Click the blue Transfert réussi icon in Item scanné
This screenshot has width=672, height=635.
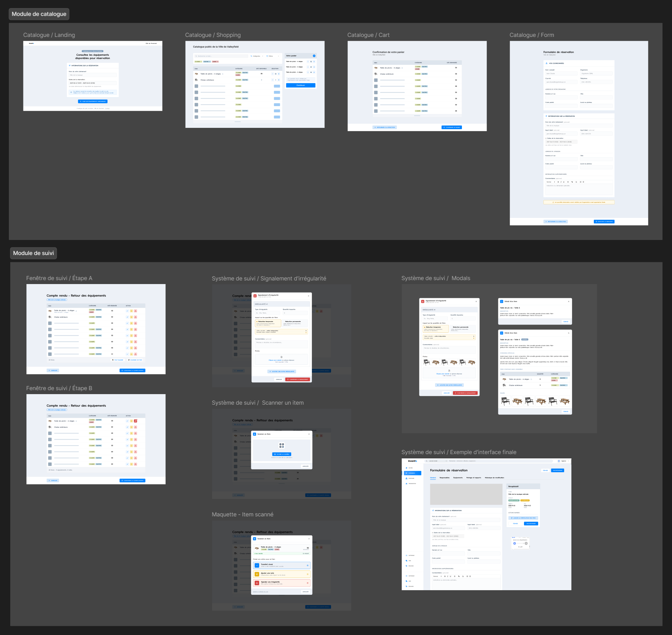[257, 565]
